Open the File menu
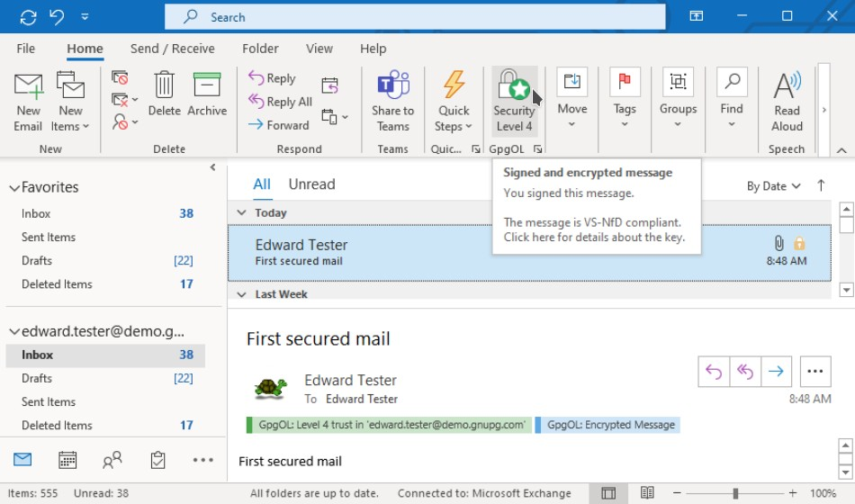The height and width of the screenshot is (504, 855). pos(25,49)
